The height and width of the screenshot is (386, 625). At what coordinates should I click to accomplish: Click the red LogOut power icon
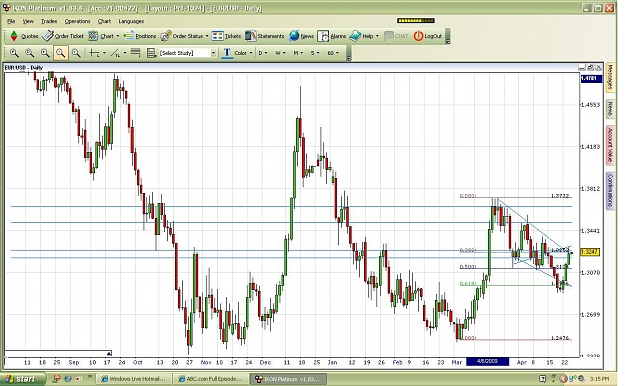[x=418, y=36]
